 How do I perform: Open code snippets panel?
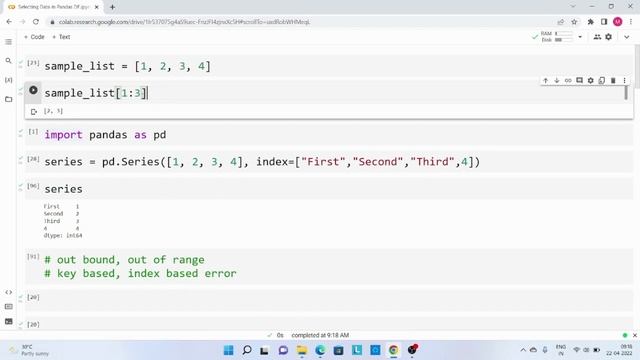click(x=8, y=292)
